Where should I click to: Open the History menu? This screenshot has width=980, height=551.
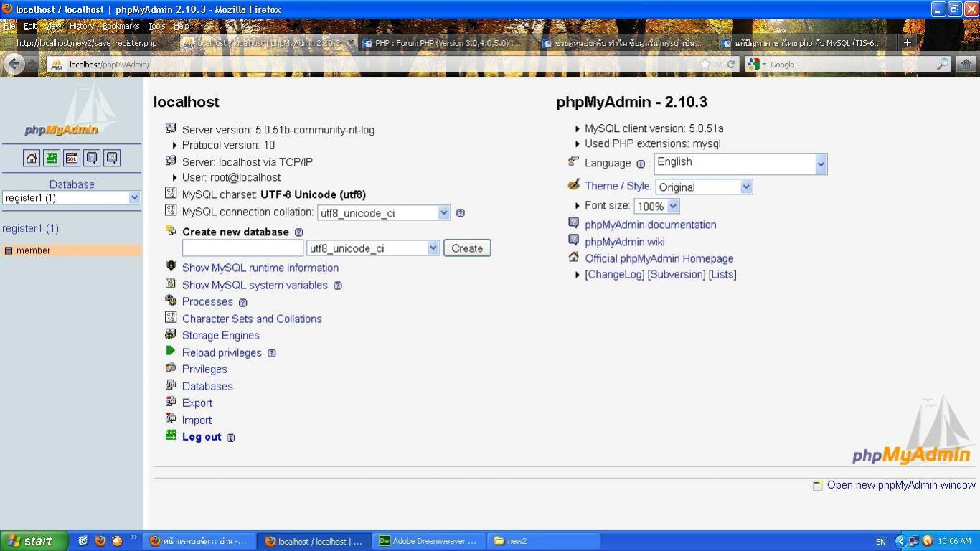click(x=81, y=26)
